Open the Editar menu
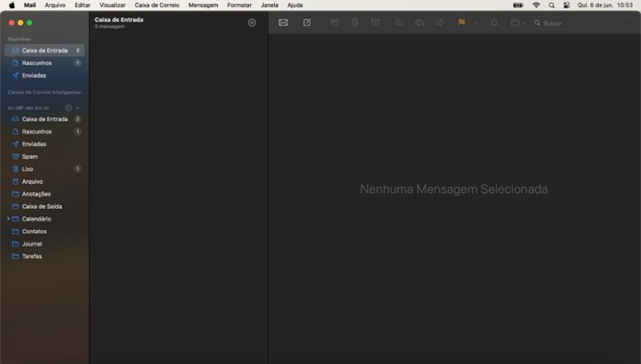The height and width of the screenshot is (364, 641). 83,6
